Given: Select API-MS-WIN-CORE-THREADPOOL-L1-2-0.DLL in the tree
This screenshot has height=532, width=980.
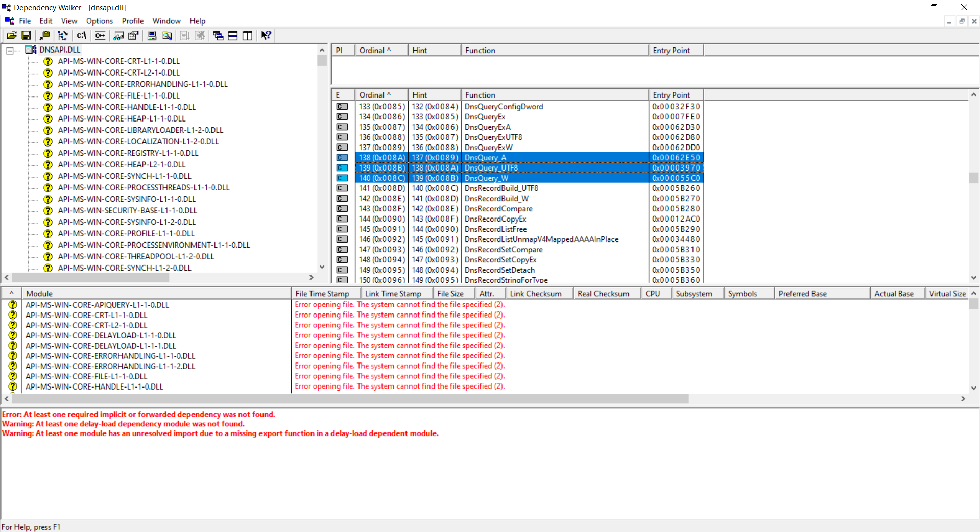Looking at the screenshot, I should point(136,256).
